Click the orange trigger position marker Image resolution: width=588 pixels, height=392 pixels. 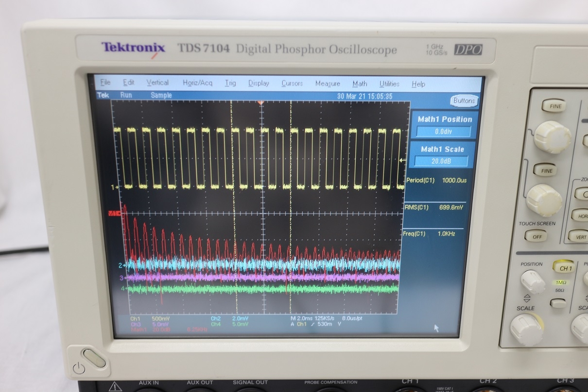[261, 102]
